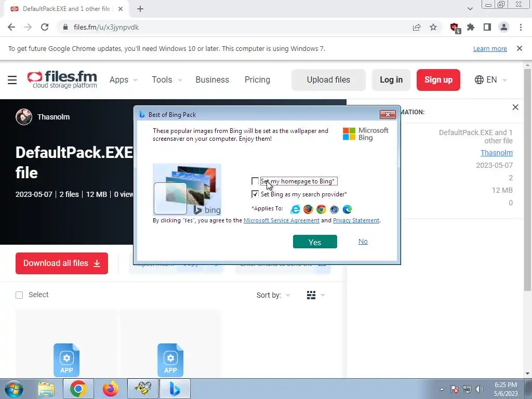This screenshot has height=399, width=532.
Task: Open the Chrome extensions puzzle icon
Action: pos(471,27)
